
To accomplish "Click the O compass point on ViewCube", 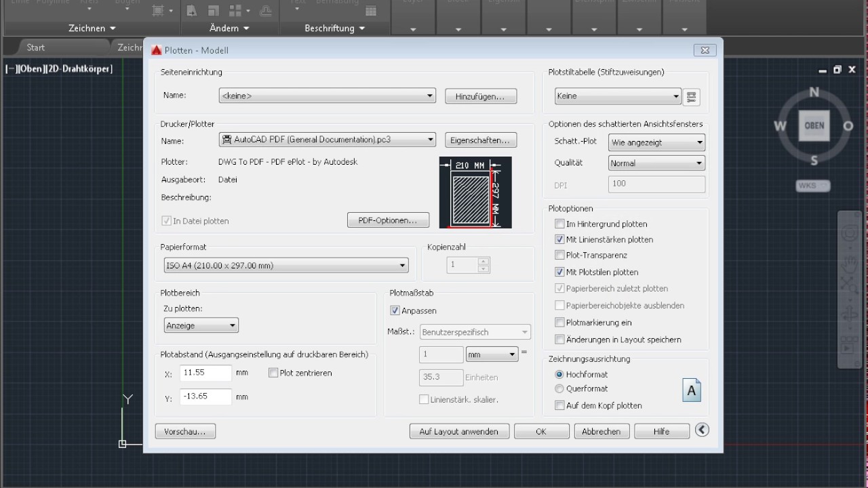I will coord(848,126).
